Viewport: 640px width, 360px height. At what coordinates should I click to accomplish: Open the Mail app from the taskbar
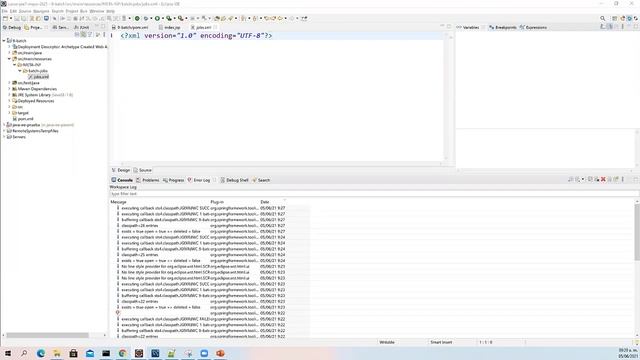pyautogui.click(x=90, y=353)
